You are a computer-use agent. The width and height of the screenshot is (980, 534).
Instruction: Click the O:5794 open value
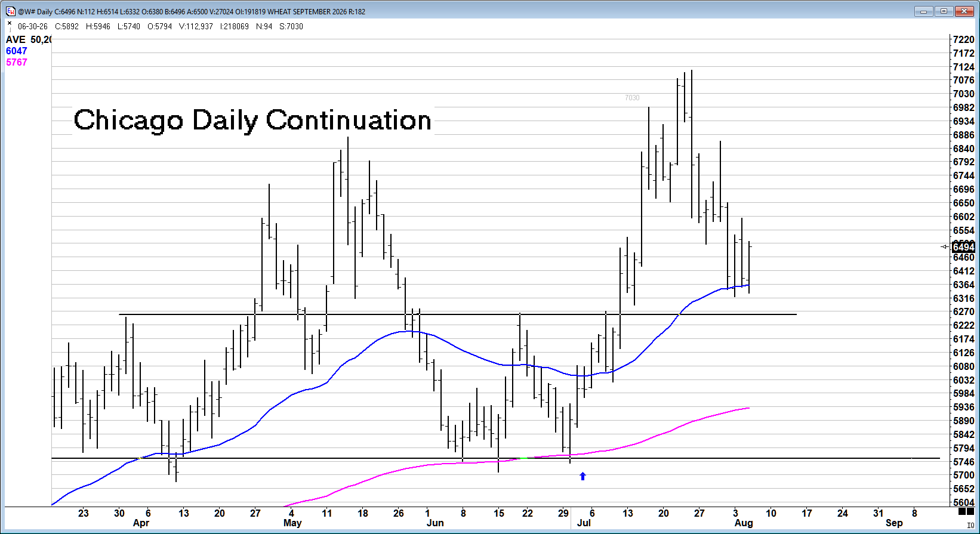(159, 27)
